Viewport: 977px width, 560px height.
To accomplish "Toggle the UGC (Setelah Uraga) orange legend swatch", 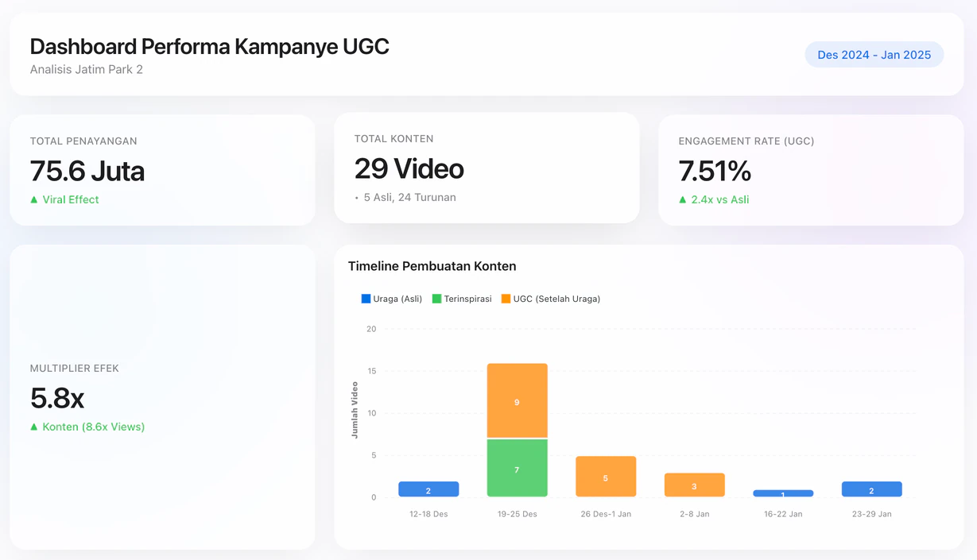I will 506,299.
